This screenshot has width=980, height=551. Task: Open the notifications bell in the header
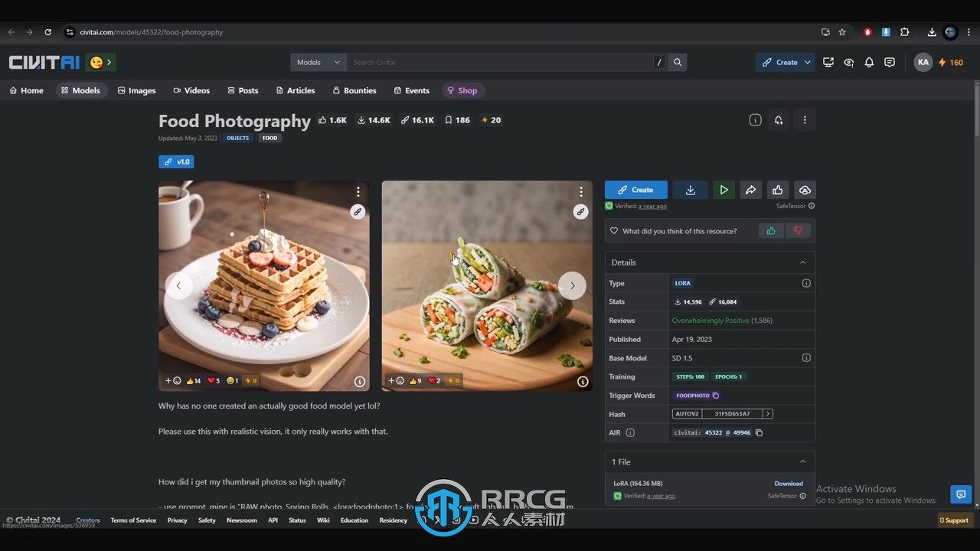click(x=869, y=63)
